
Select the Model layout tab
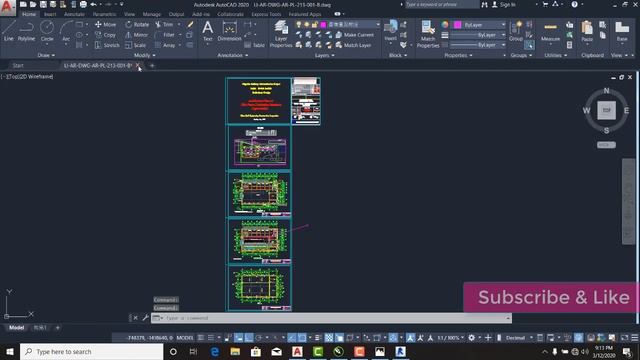[x=17, y=327]
